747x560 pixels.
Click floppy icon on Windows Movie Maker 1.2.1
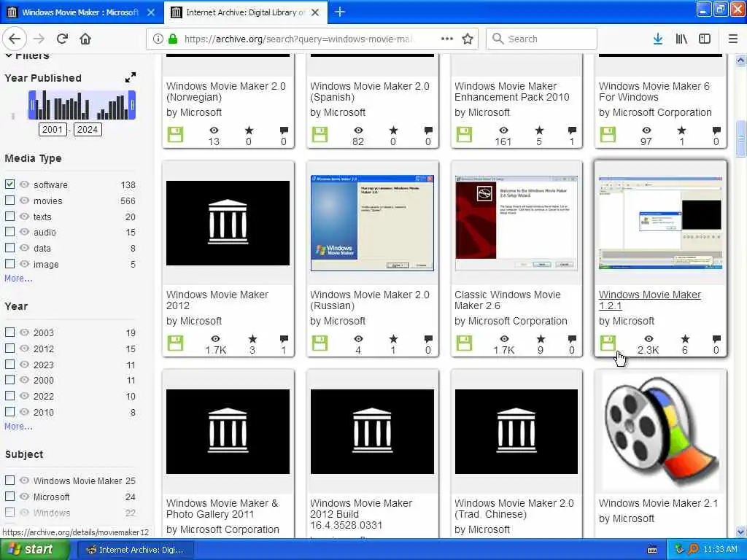[x=608, y=343]
